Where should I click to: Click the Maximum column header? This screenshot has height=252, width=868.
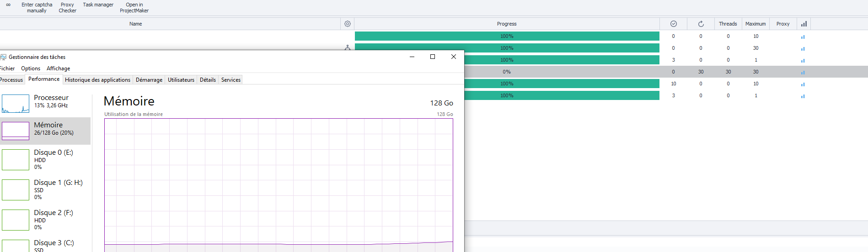755,24
